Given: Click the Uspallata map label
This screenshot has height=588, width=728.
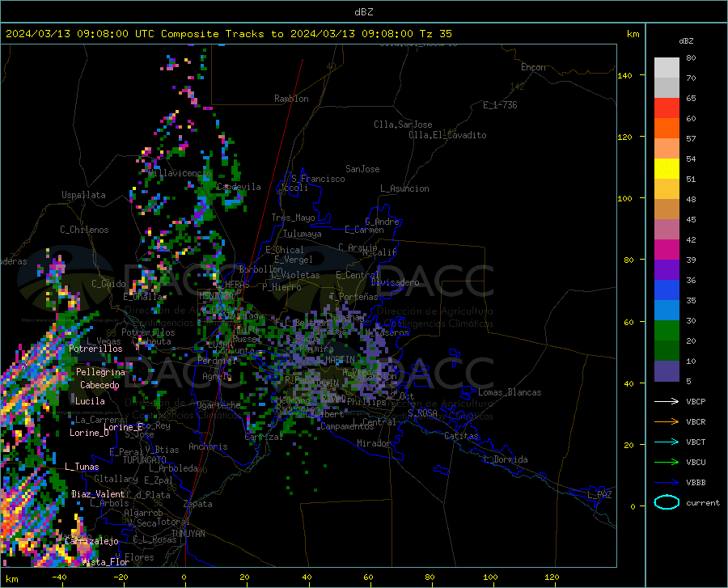Looking at the screenshot, I should [x=83, y=195].
